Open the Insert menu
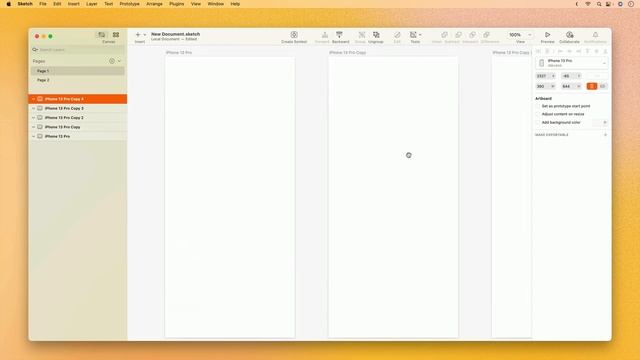This screenshot has width=640, height=360. (x=73, y=4)
